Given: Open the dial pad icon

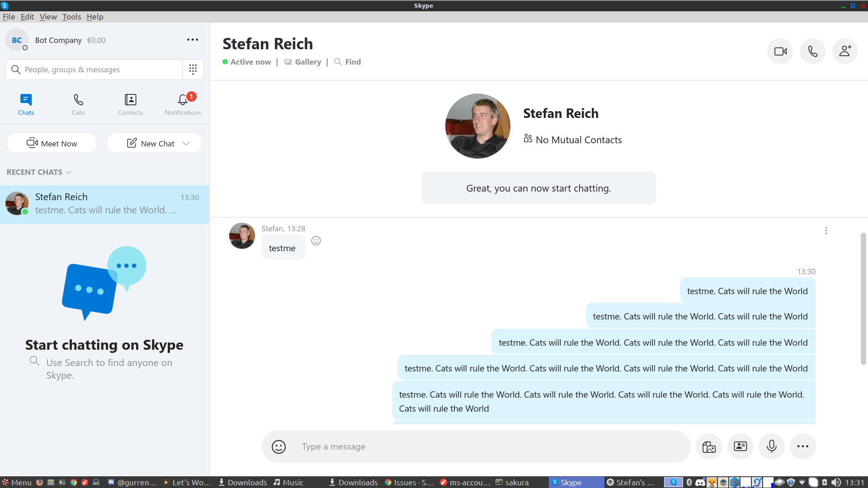Looking at the screenshot, I should coord(193,70).
